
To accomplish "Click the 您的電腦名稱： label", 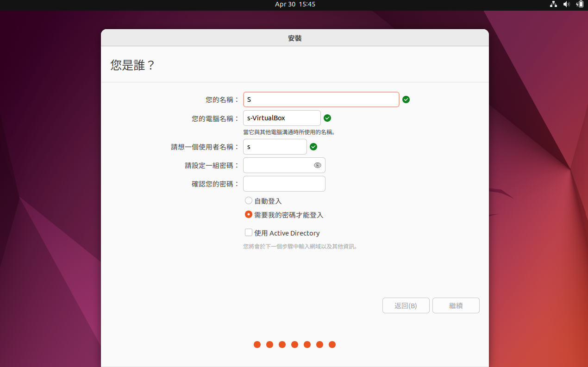I will (x=216, y=118).
